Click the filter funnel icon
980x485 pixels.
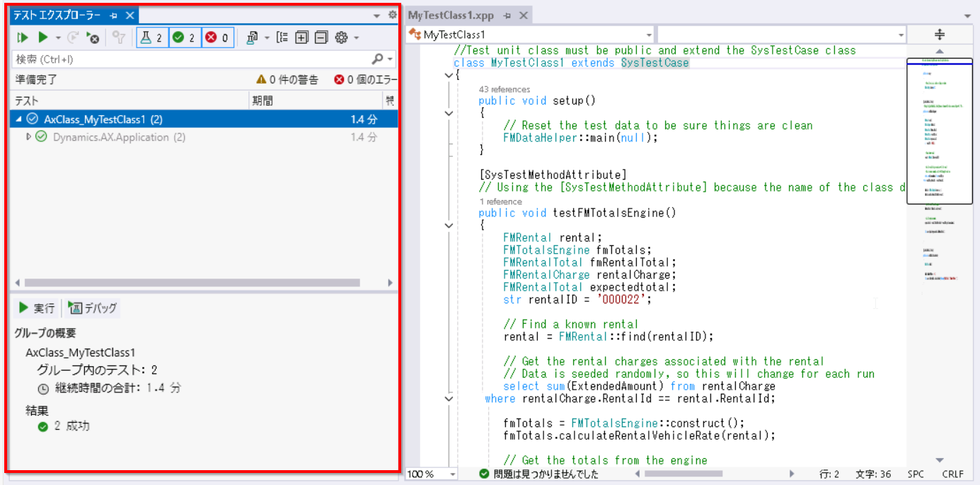click(x=120, y=37)
